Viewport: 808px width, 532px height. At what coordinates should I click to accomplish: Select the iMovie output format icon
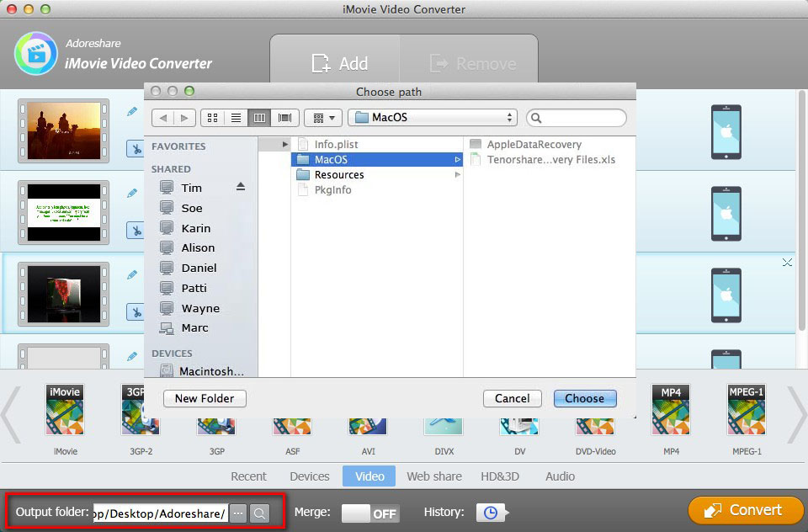(x=65, y=410)
